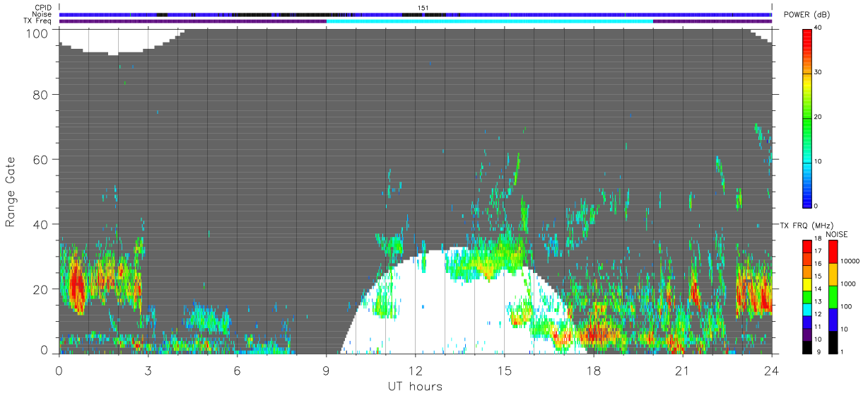Click the Noise row label
868x401 pixels.
[42, 14]
